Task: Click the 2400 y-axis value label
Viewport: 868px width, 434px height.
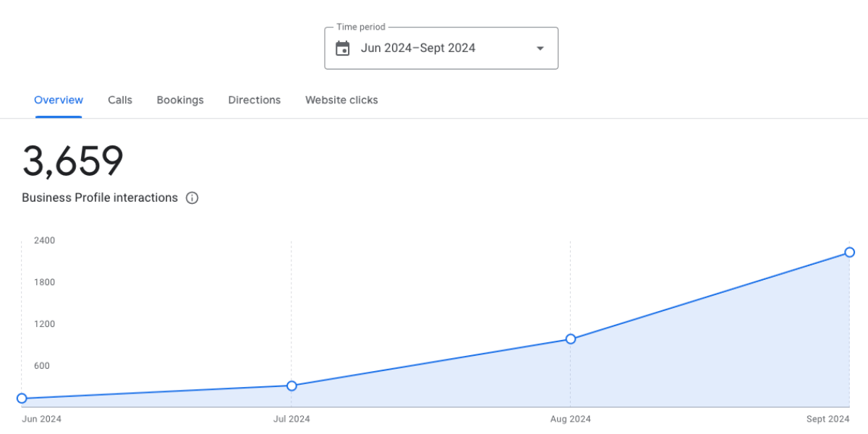Action: click(x=44, y=240)
